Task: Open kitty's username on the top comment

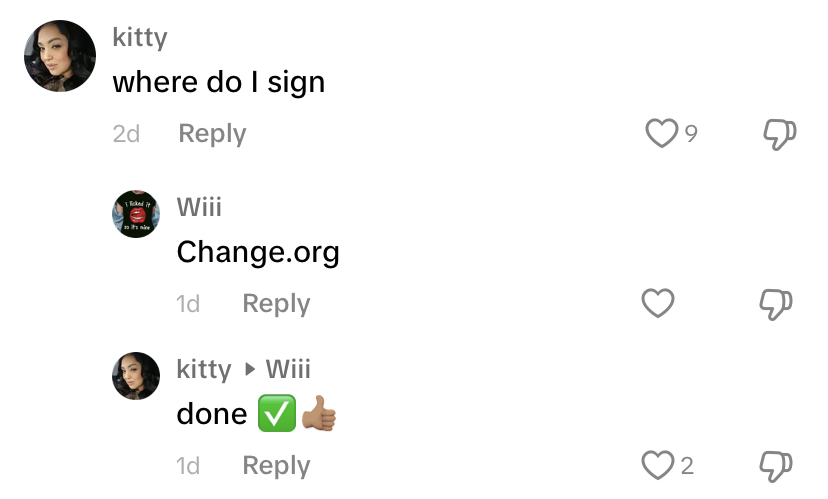Action: tap(140, 38)
